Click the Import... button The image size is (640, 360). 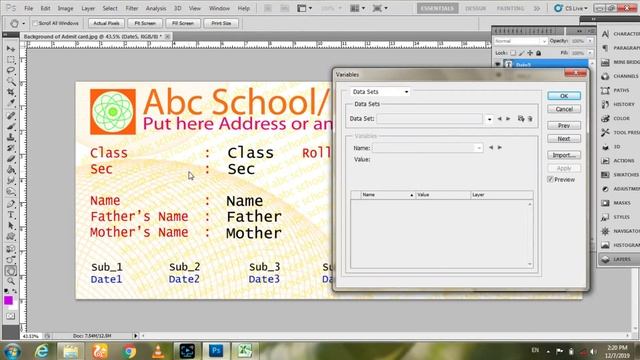[564, 155]
